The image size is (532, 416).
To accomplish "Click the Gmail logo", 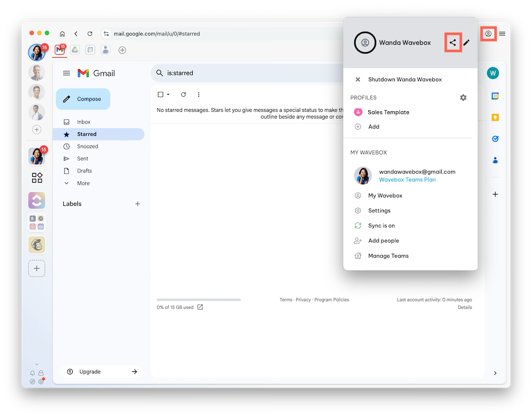I will (96, 73).
